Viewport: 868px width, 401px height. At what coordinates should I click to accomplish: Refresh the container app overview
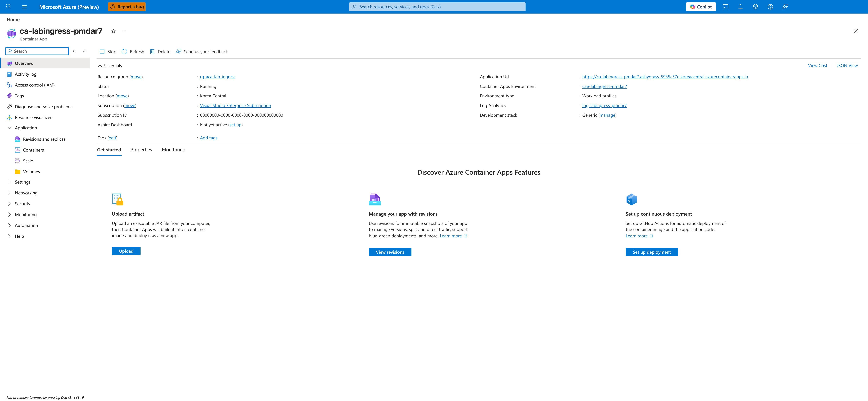pos(133,51)
